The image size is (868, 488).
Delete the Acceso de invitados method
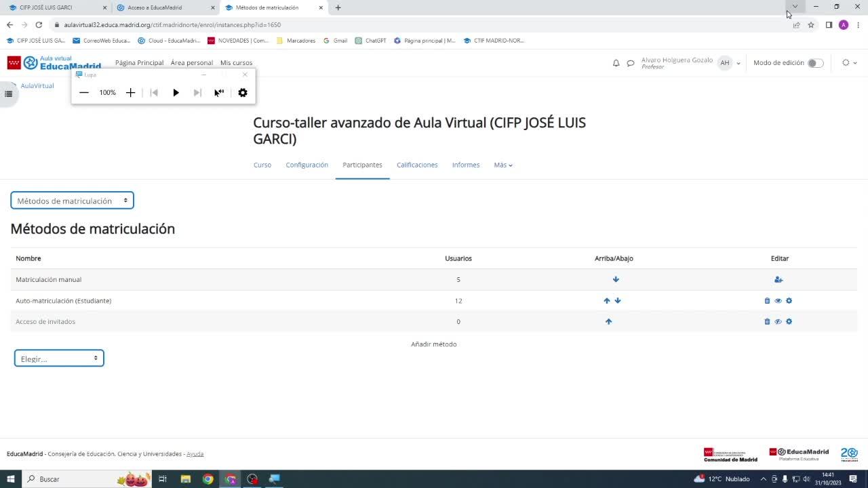click(x=767, y=322)
